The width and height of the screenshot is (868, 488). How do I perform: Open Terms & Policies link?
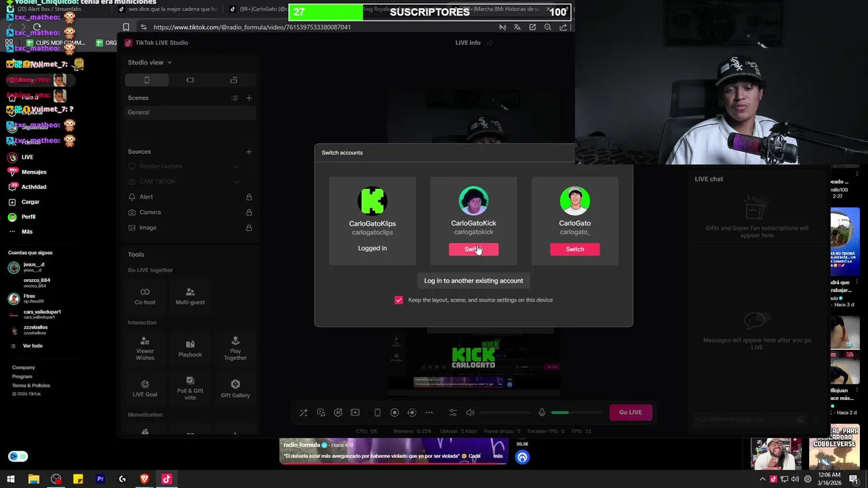(x=31, y=385)
